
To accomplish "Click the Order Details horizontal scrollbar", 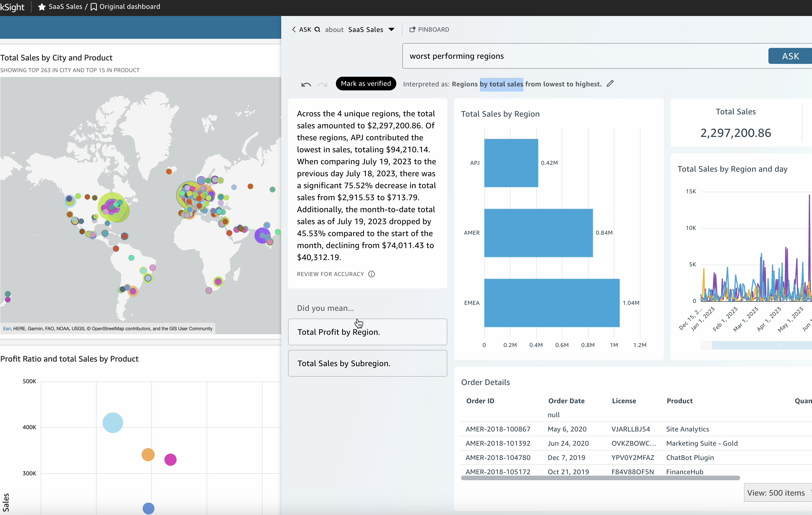I will pyautogui.click(x=600, y=478).
